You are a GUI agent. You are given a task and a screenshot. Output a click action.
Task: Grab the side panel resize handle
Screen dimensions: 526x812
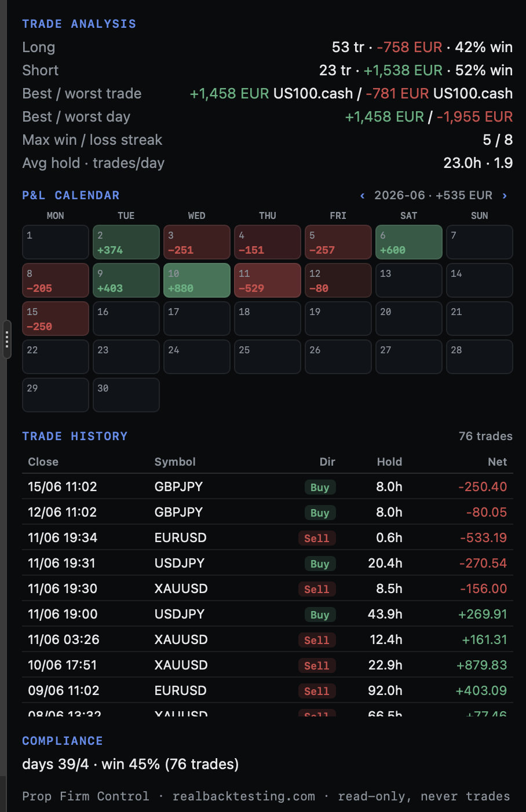[7, 339]
